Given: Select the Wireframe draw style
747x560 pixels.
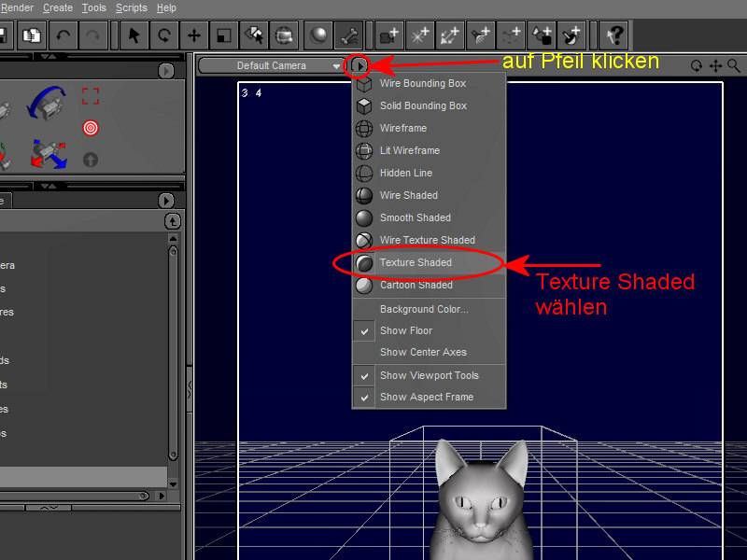Looking at the screenshot, I should click(x=429, y=128).
